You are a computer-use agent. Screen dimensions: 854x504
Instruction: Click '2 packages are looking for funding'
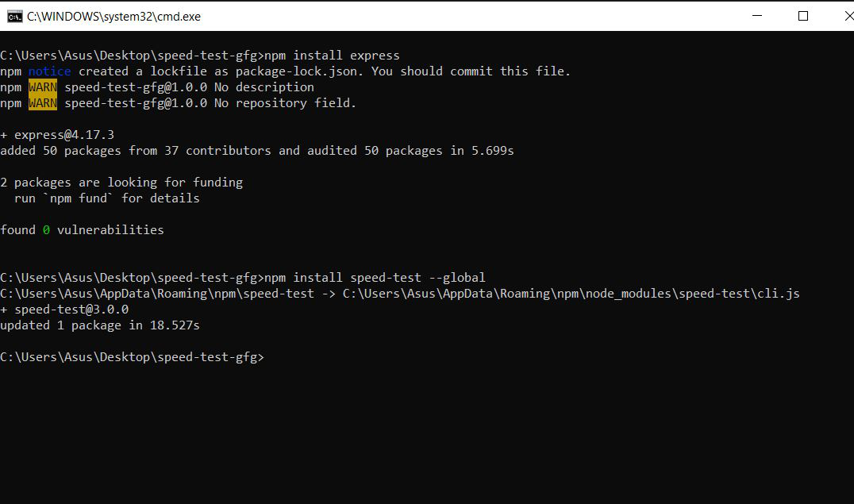(121, 183)
